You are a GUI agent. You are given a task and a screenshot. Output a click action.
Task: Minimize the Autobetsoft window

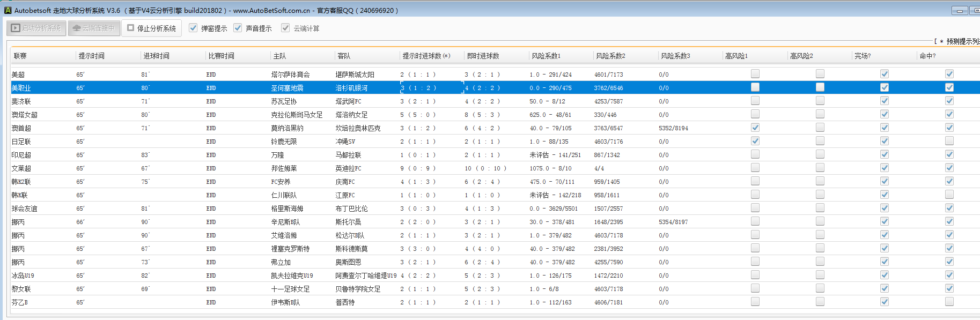point(960,11)
